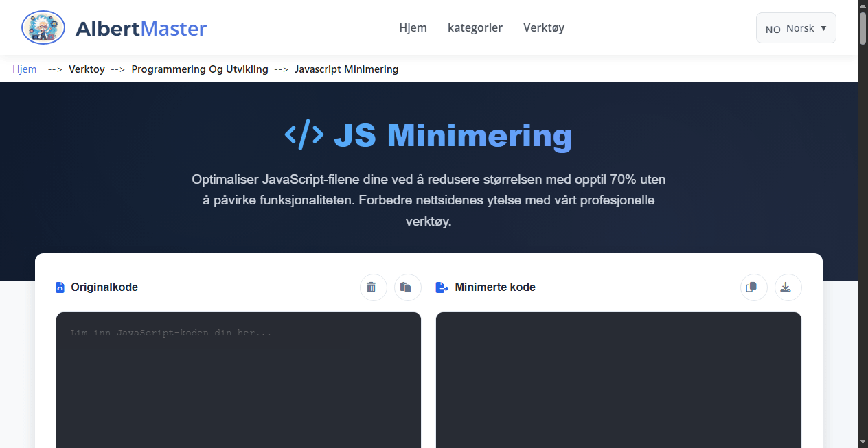Open the Hjem navigation menu item
The height and width of the screenshot is (448, 868).
click(413, 27)
